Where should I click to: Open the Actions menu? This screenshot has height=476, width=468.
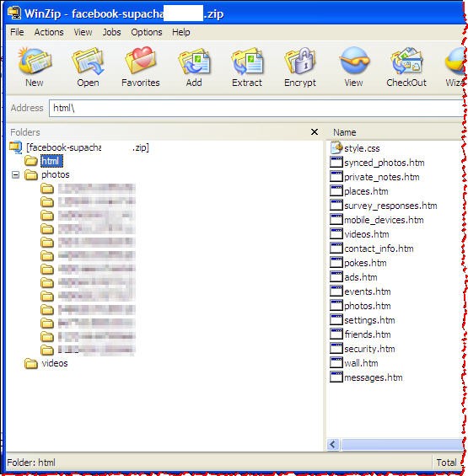49,32
